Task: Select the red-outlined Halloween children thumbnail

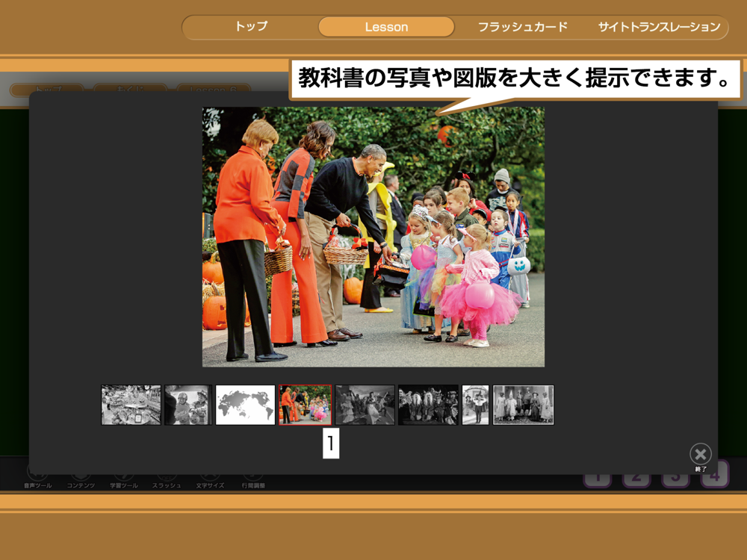Action: click(x=305, y=405)
